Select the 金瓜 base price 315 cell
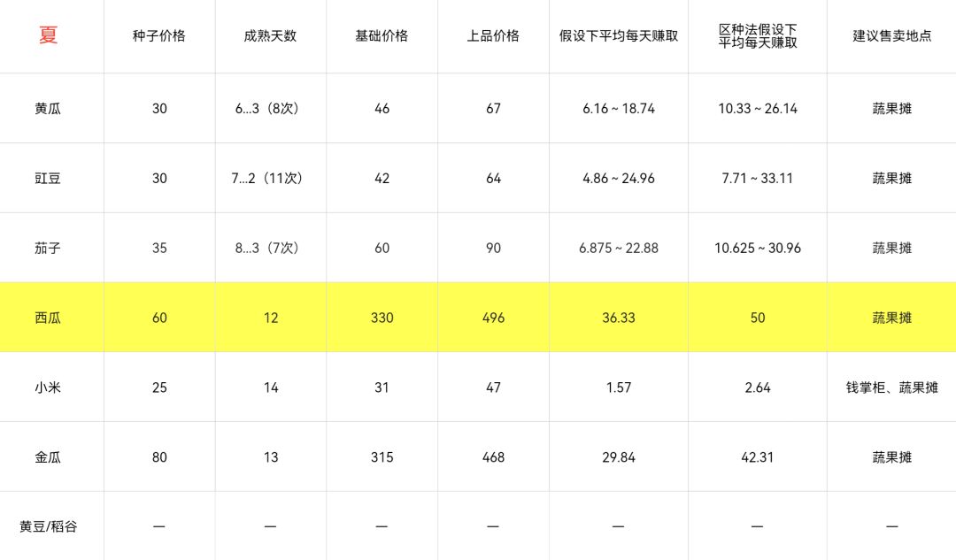Image resolution: width=956 pixels, height=560 pixels. pyautogui.click(x=382, y=457)
